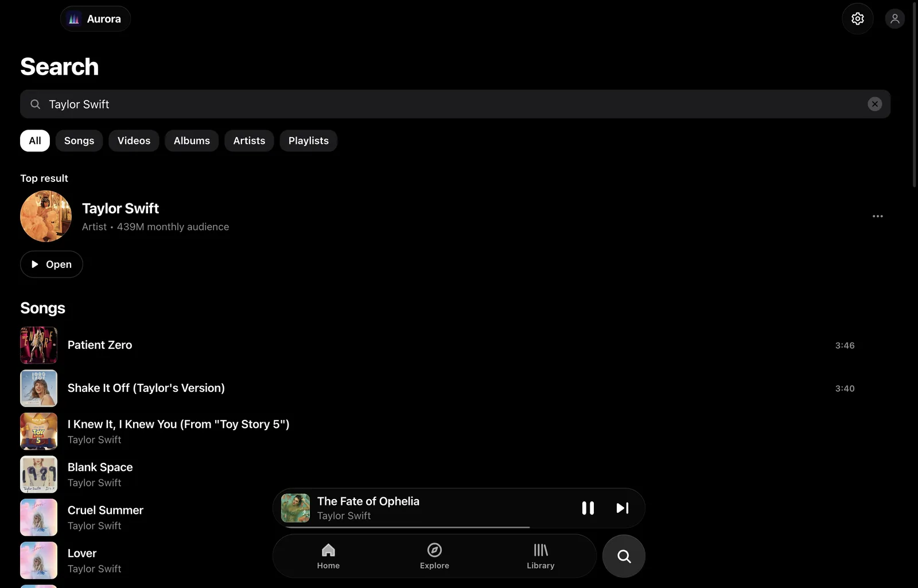Play the song Lover
Image resolution: width=918 pixels, height=588 pixels.
point(82,553)
